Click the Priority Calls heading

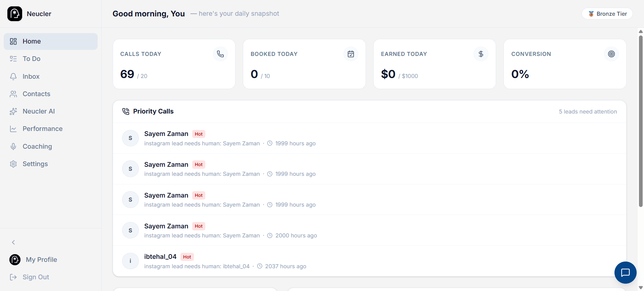153,112
